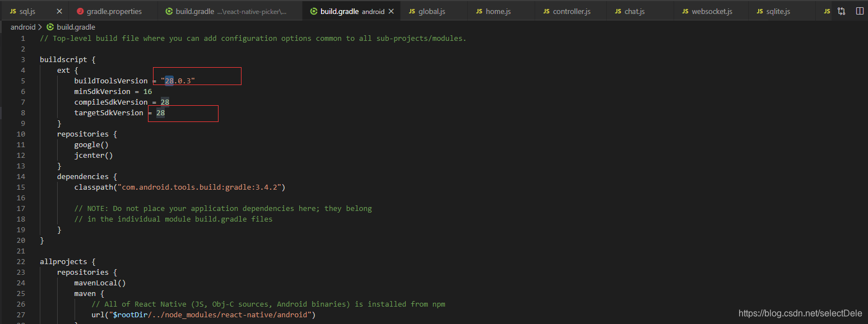The width and height of the screenshot is (868, 324).
Task: Click the NOTE application dependencies comment
Action: [x=223, y=208]
